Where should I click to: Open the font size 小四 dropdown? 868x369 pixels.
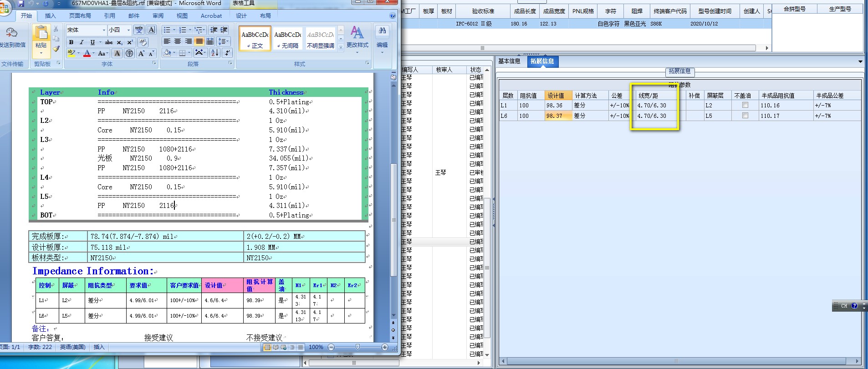point(128,30)
